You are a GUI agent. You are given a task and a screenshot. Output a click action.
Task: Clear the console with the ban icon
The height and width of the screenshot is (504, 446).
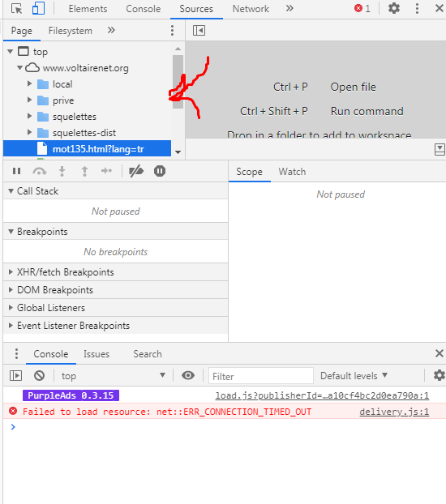(x=39, y=375)
